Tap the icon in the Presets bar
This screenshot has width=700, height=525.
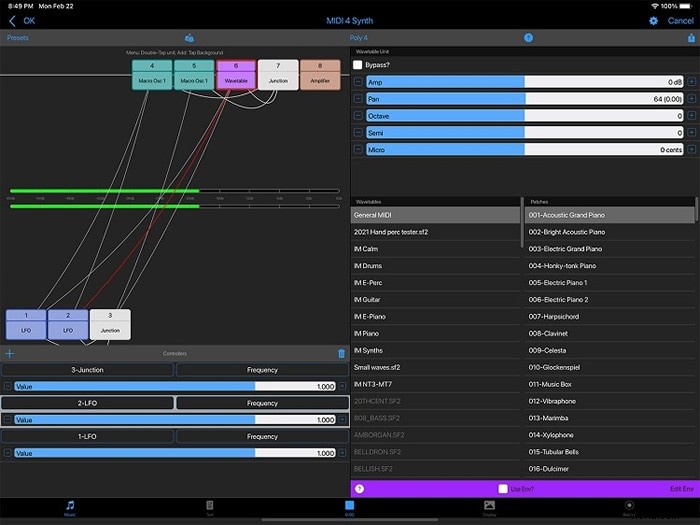point(189,38)
